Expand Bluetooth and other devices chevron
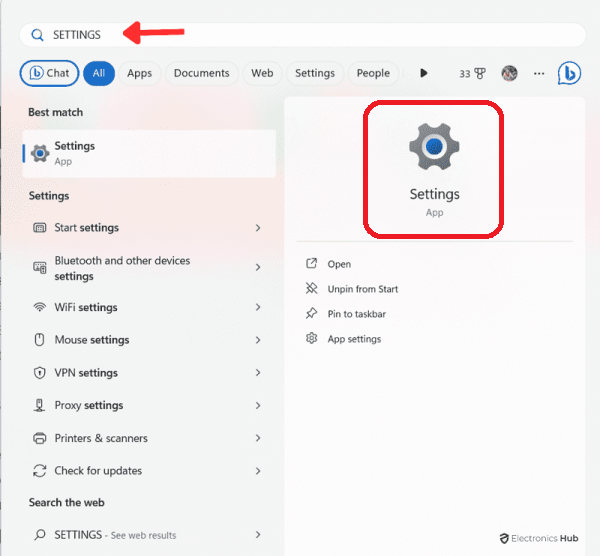 258,267
